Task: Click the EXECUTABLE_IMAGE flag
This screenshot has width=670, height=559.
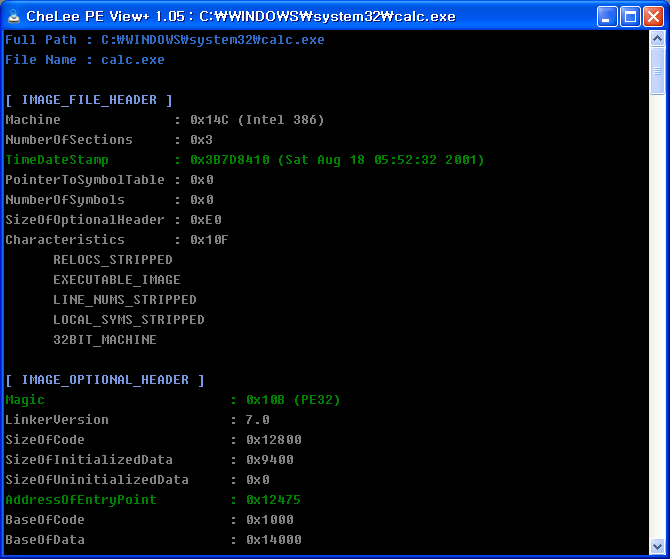Action: 117,280
